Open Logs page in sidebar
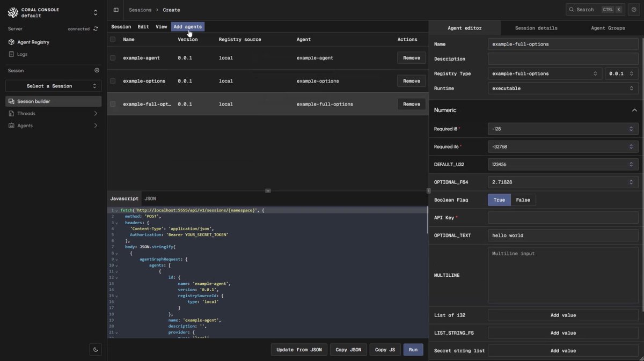This screenshot has width=644, height=361. tap(22, 54)
